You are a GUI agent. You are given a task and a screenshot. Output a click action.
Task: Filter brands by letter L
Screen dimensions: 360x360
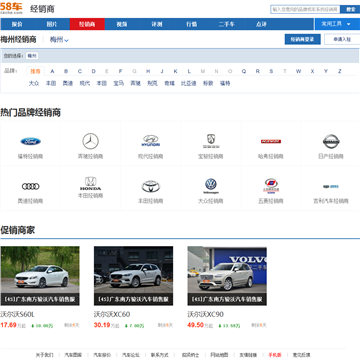click(189, 71)
